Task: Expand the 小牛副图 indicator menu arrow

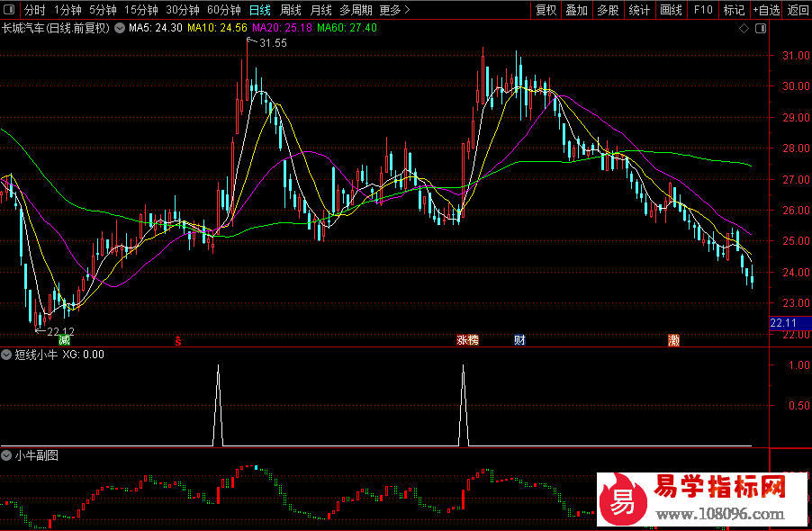Action: click(6, 455)
